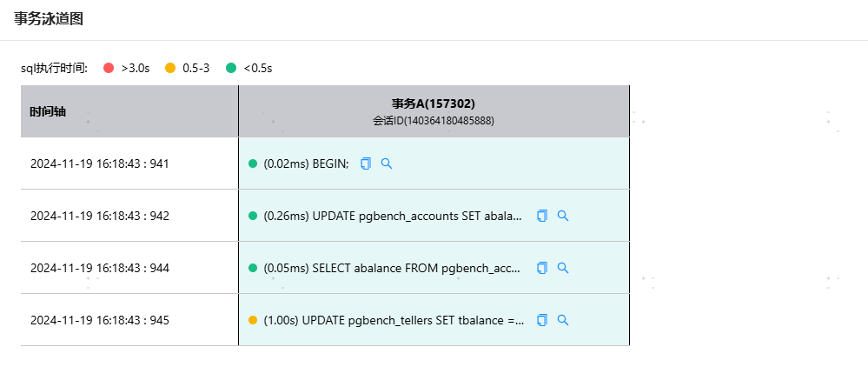
Task: Click the red >3.0s legend dot
Action: pos(109,68)
